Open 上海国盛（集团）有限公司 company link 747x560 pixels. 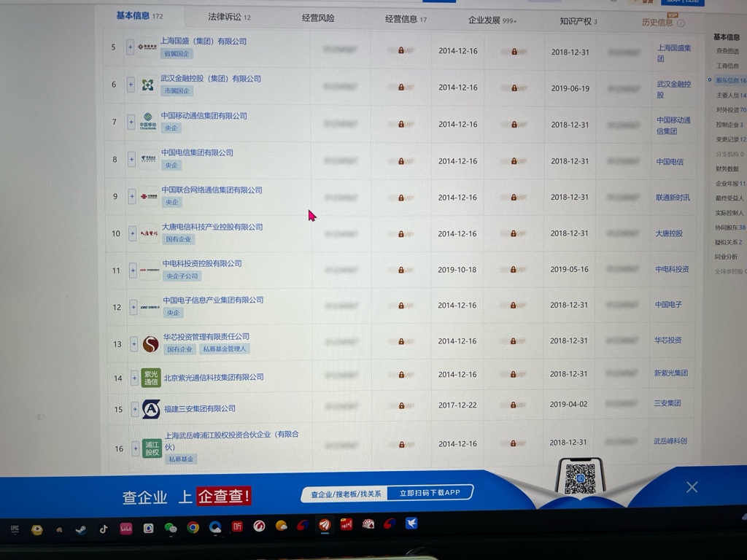coord(203,42)
